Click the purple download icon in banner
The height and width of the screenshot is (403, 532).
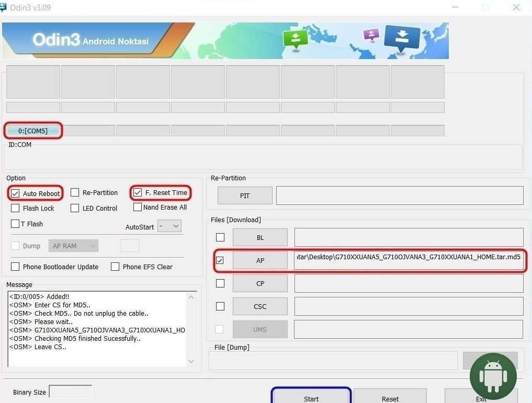pos(371,34)
